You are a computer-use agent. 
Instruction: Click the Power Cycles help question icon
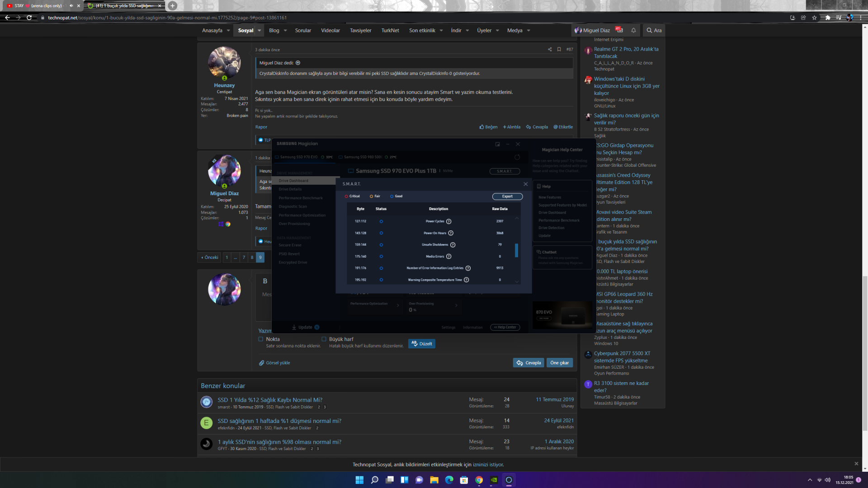(448, 221)
